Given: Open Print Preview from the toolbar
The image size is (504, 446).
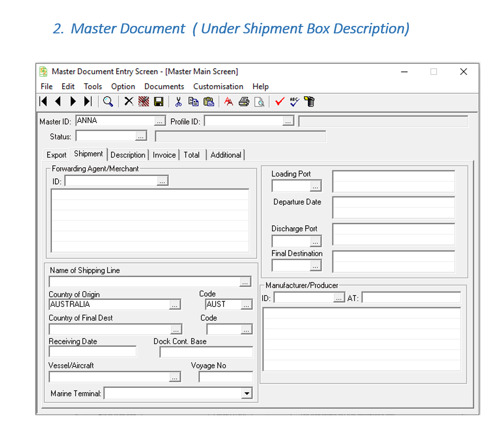Looking at the screenshot, I should click(x=259, y=102).
